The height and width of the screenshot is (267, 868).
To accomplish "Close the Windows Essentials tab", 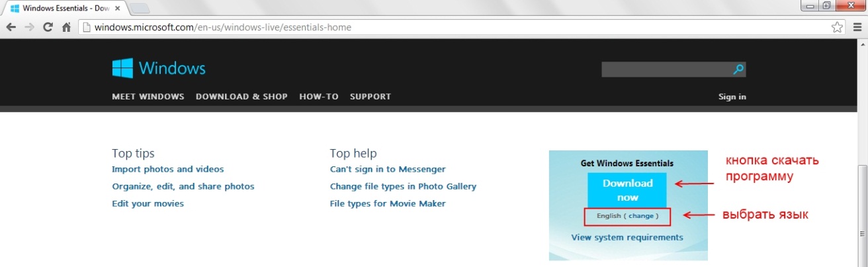I will (x=117, y=9).
